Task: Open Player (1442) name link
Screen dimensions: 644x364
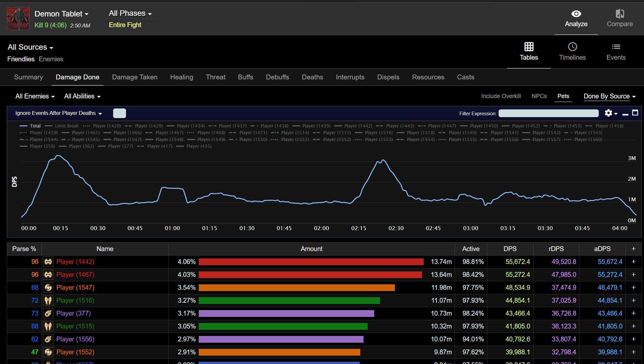Action: pos(75,262)
